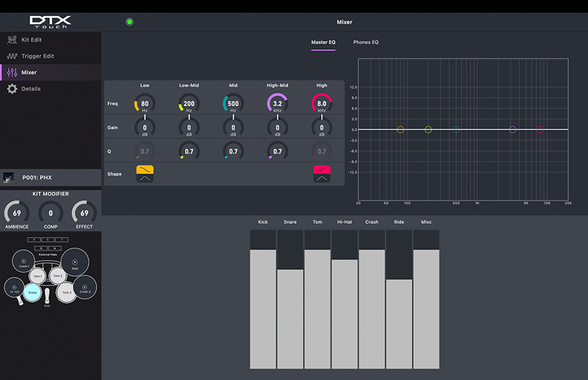The height and width of the screenshot is (380, 588).
Task: Click the Mid frequency 500 Hz knob
Action: 233,104
